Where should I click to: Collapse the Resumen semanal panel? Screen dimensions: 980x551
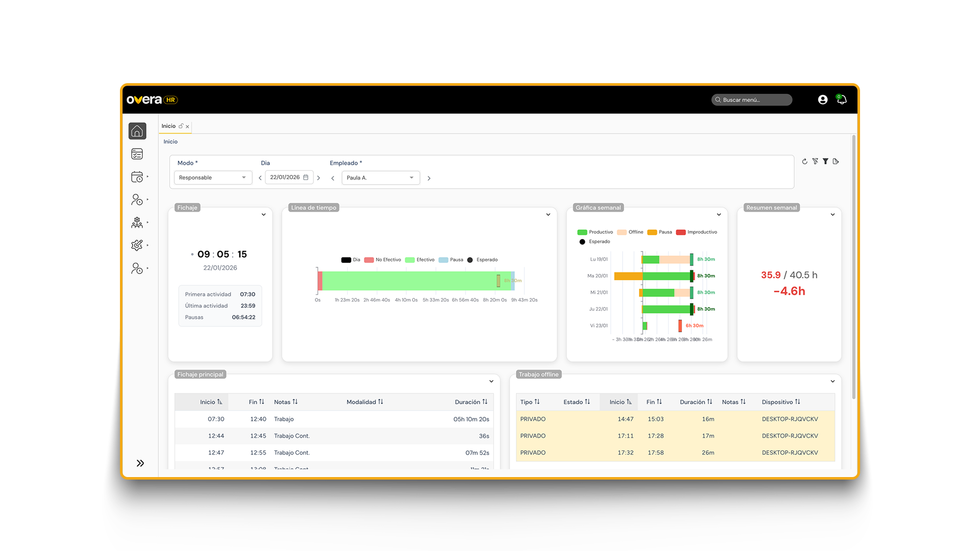832,215
